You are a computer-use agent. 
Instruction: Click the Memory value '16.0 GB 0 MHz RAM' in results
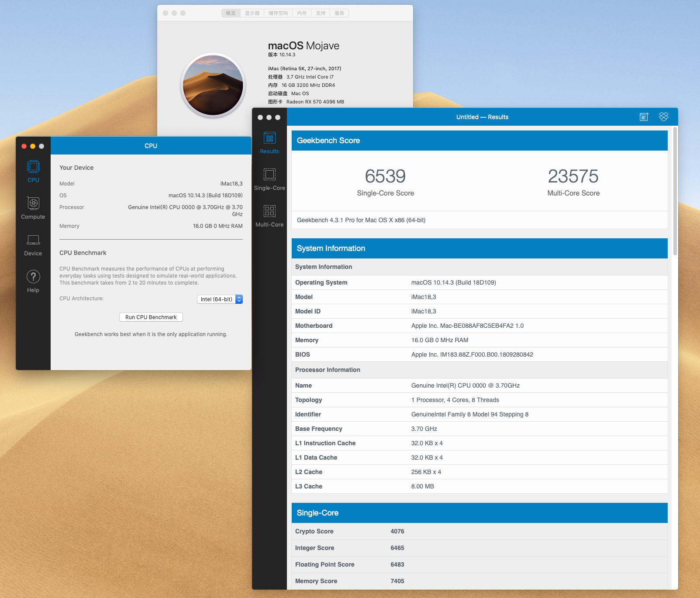coord(440,340)
